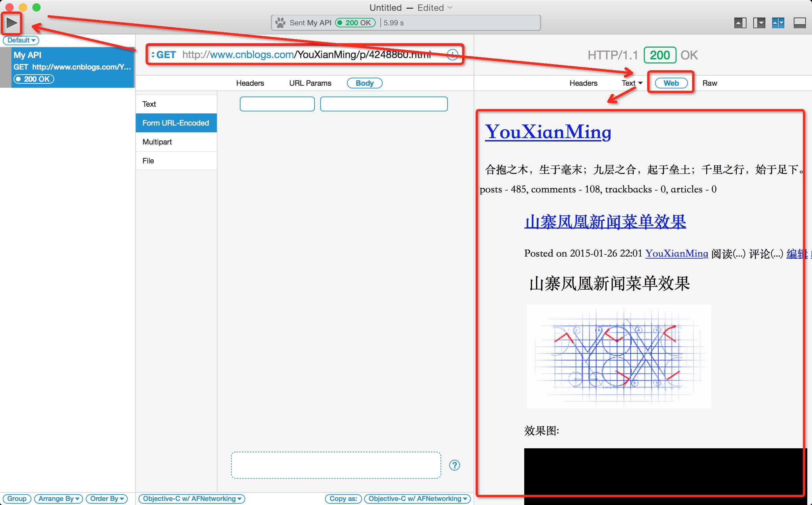Open the left Objective-C w/ AFNetworking dropdown

[x=192, y=499]
